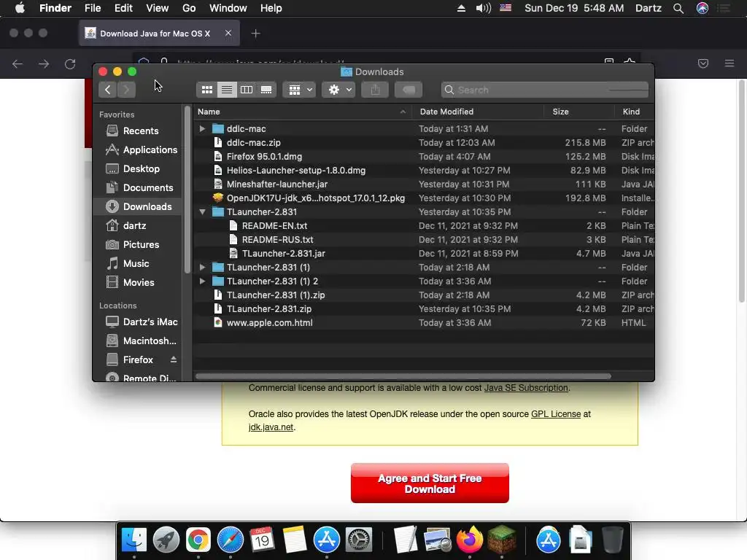Sort by the Kind column
This screenshot has height=560, width=747.
(634, 112)
